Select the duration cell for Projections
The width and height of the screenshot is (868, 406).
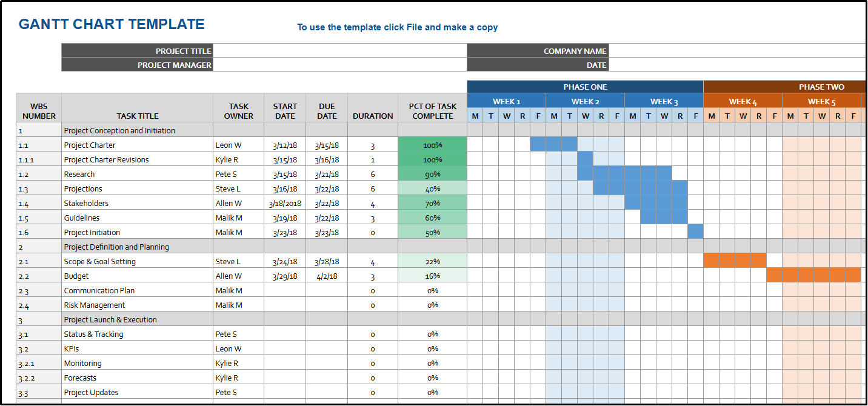point(373,188)
